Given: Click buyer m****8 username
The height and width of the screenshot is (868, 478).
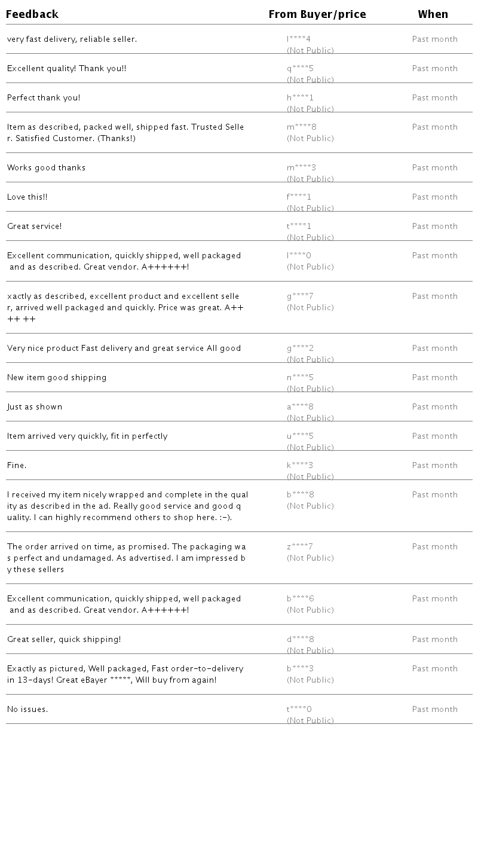Looking at the screenshot, I should (x=301, y=127).
